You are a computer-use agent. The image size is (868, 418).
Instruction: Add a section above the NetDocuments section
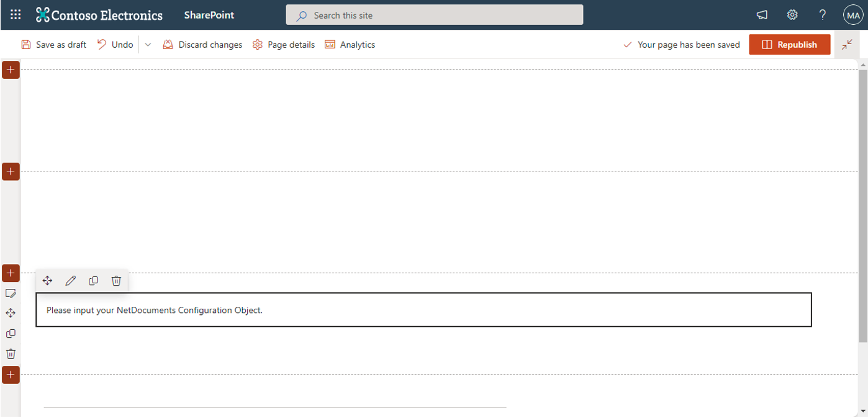[x=11, y=273]
